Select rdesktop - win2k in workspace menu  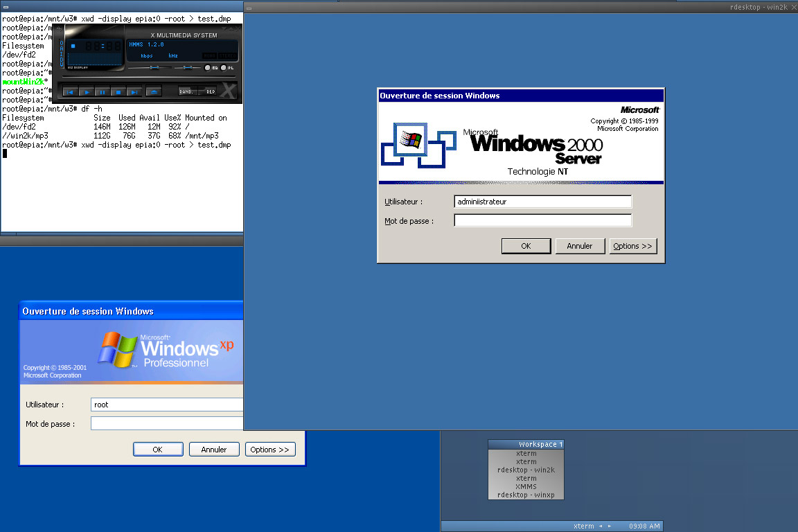click(x=526, y=470)
